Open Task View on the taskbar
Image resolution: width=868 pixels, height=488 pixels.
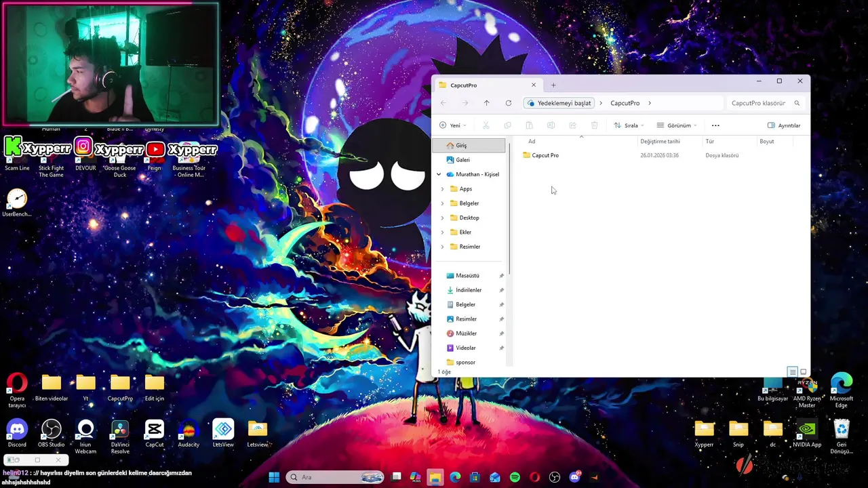click(396, 477)
